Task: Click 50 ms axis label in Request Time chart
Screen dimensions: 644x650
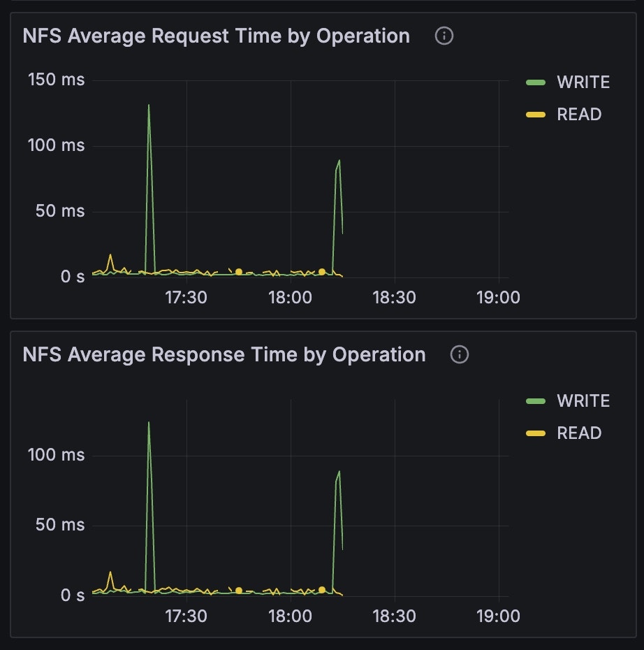Action: click(x=60, y=211)
